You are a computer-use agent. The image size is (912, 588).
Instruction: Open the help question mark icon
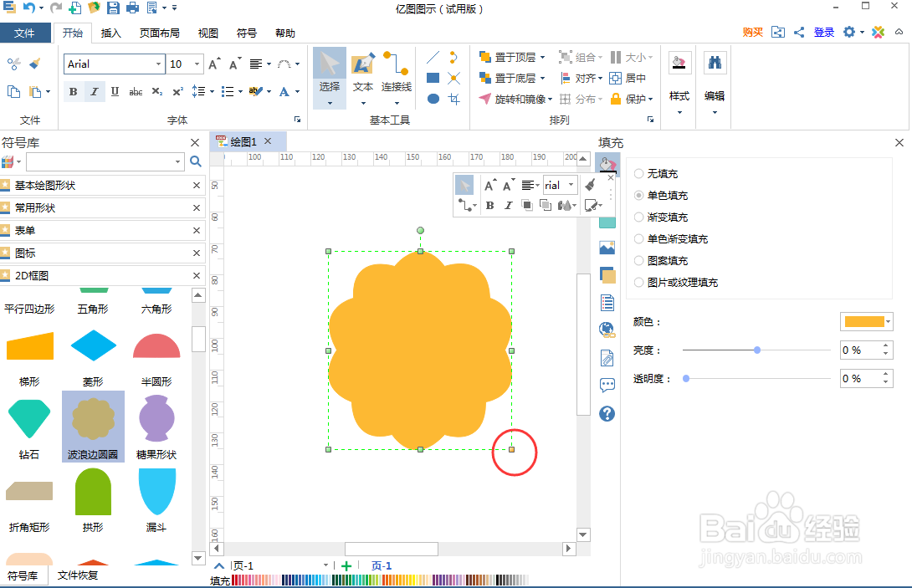[607, 413]
